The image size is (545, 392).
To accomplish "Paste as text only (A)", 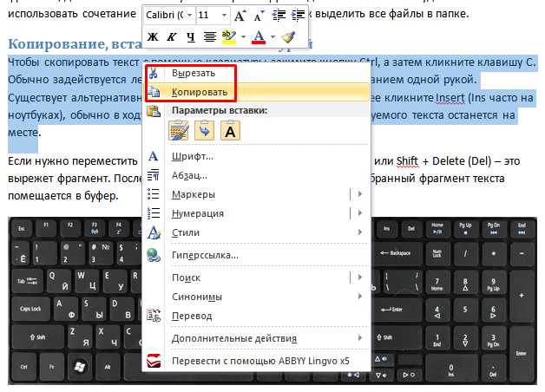I will [230, 131].
